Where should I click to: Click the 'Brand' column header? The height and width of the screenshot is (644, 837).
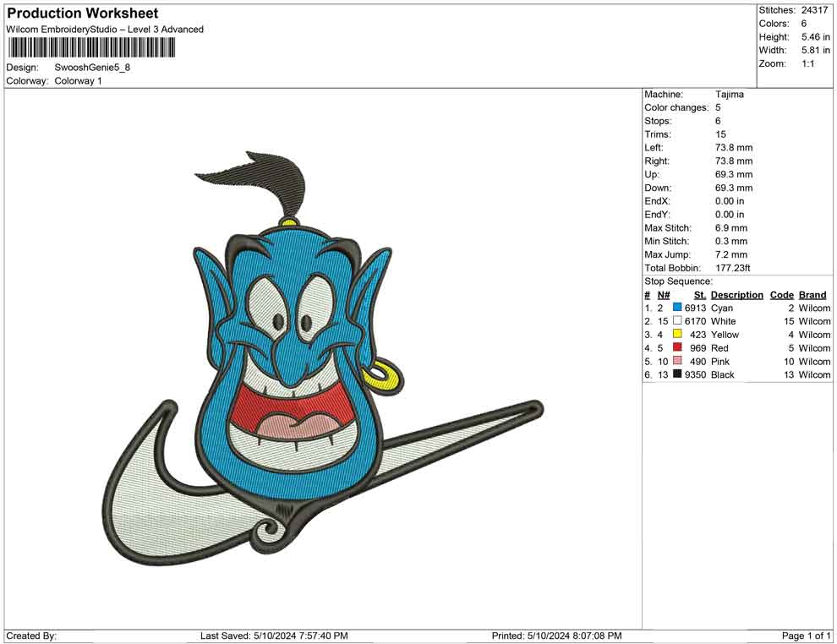pyautogui.click(x=813, y=295)
